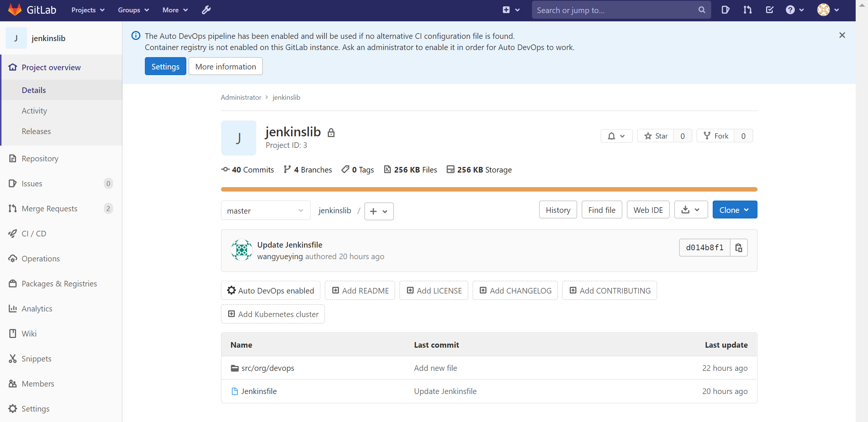Open the notification bell dropdown

pyautogui.click(x=616, y=136)
